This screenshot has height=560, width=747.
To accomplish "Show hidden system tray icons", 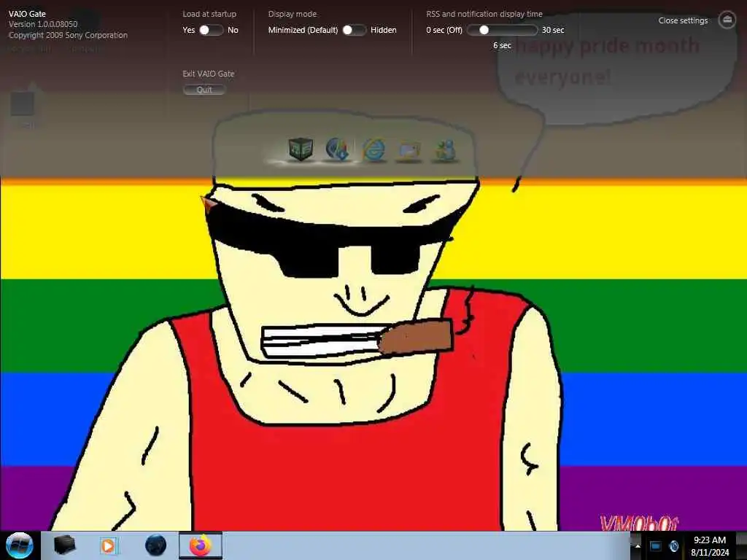I will click(638, 546).
